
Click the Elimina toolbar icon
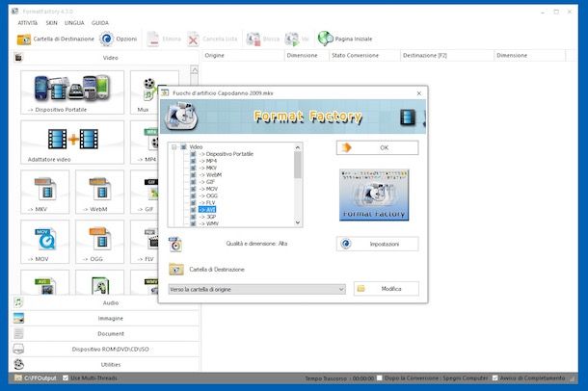coord(153,39)
